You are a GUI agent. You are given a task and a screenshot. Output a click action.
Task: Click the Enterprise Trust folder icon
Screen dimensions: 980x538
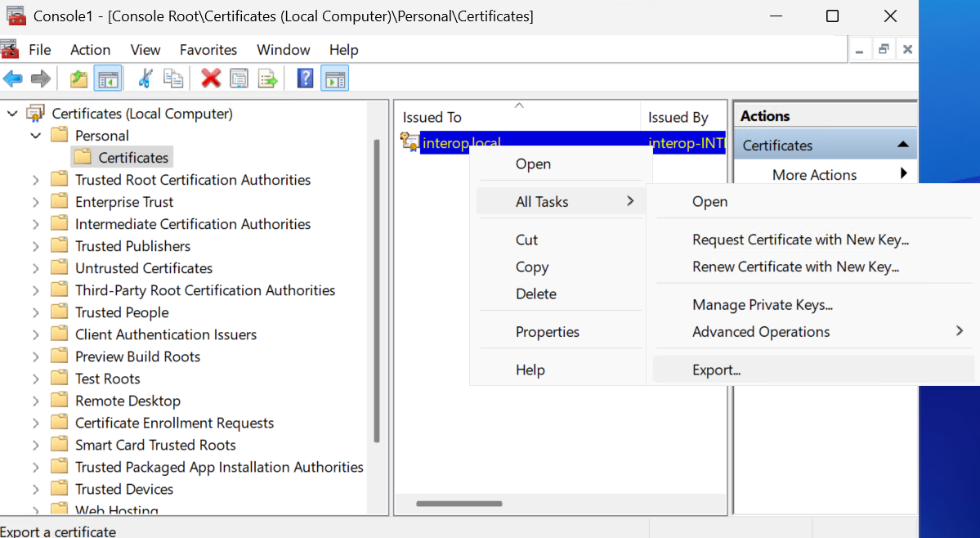coord(60,201)
